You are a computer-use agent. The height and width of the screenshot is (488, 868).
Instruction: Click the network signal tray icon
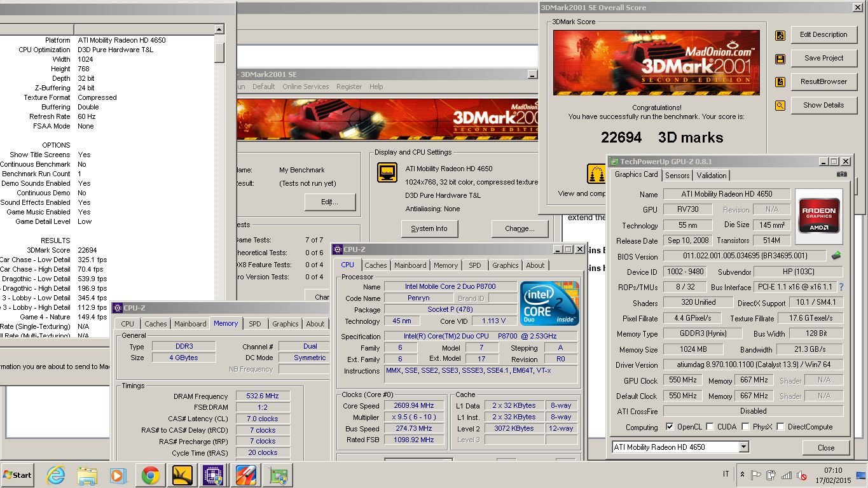(787, 475)
